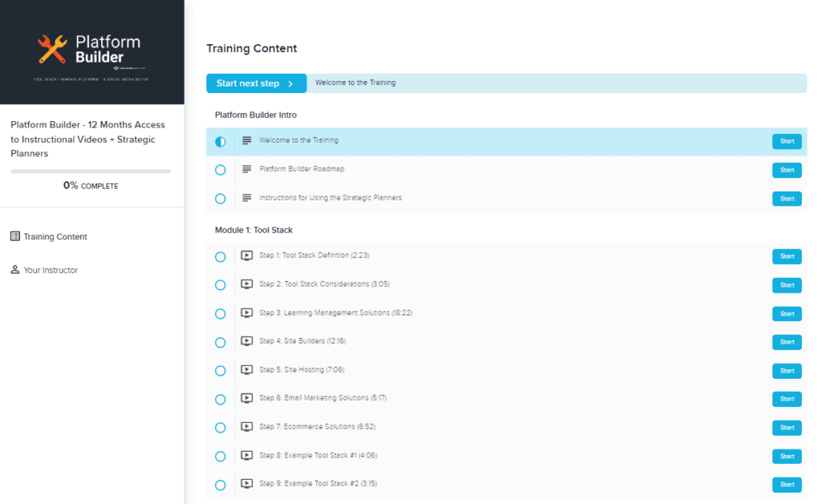The width and height of the screenshot is (826, 504).
Task: Toggle completion circle for Step 5: Site Hosting
Action: [x=221, y=371]
